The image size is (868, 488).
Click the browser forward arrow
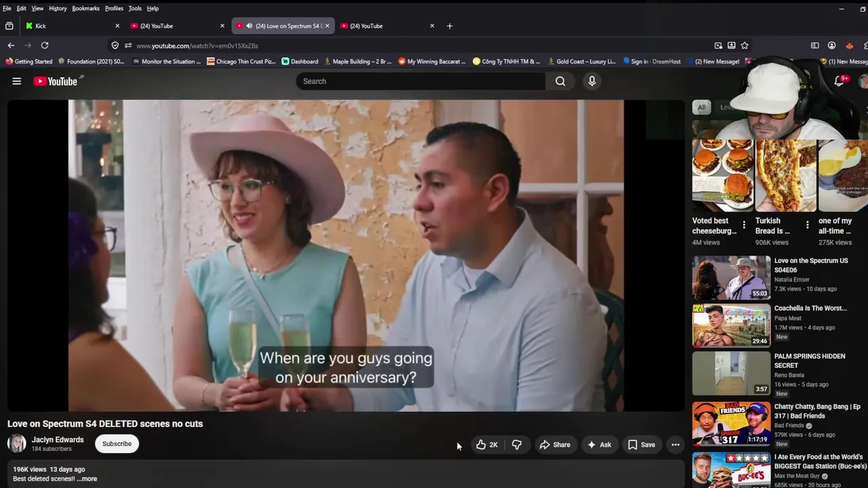(28, 45)
